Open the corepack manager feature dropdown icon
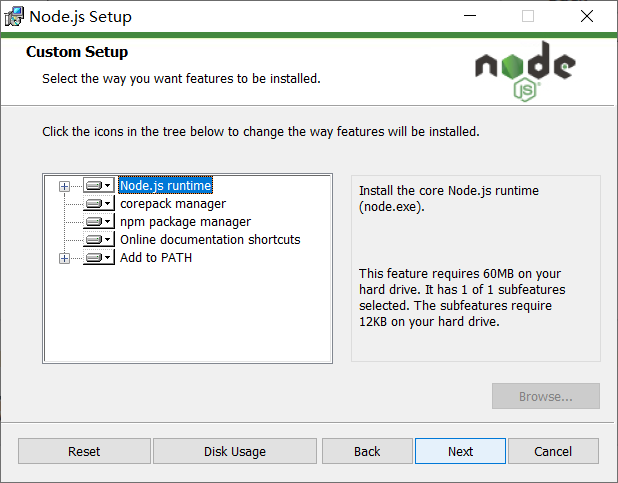This screenshot has width=618, height=483. (99, 203)
